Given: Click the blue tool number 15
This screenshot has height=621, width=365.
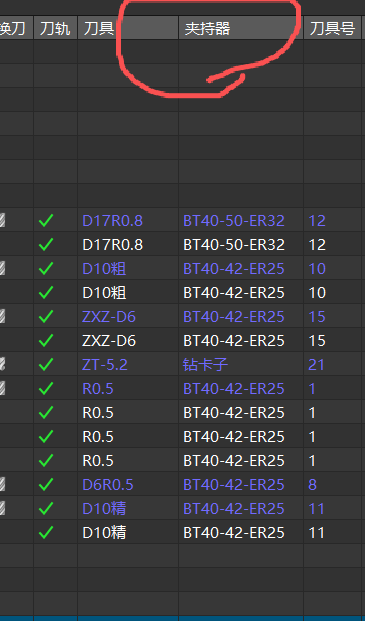Looking at the screenshot, I should [317, 317].
